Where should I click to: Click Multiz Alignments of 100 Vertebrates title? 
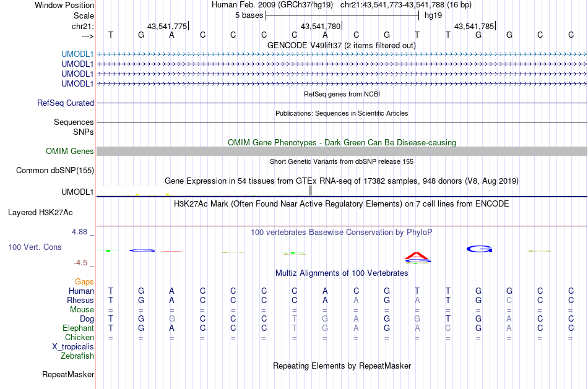click(342, 273)
